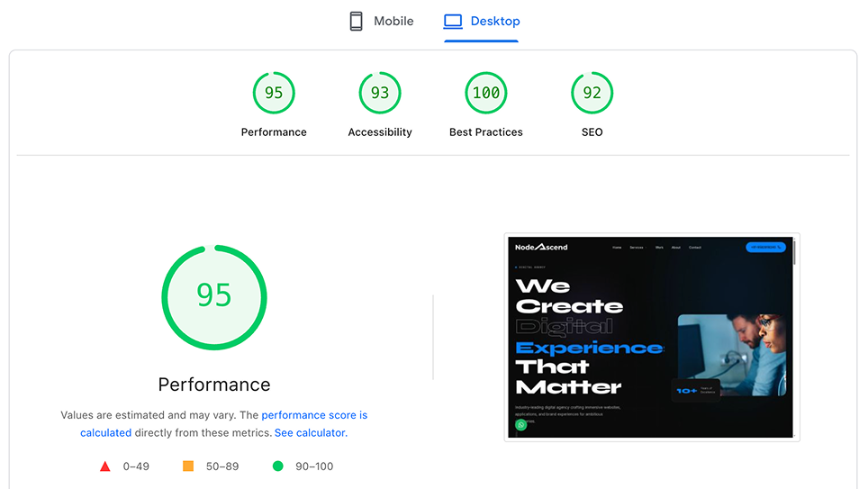Open the NodeAscend page screenshot thumbnail
This screenshot has width=868, height=489.
click(652, 338)
